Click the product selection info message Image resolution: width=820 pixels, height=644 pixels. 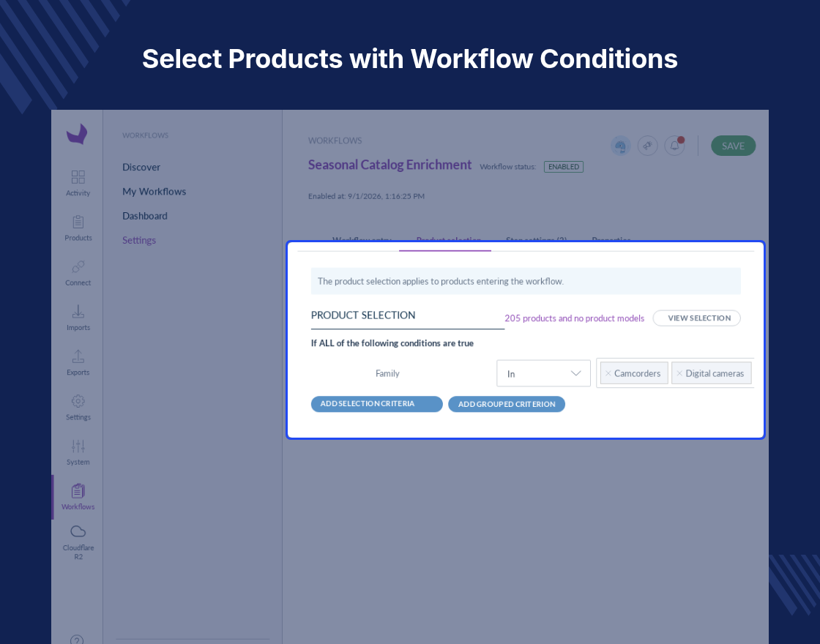point(526,281)
